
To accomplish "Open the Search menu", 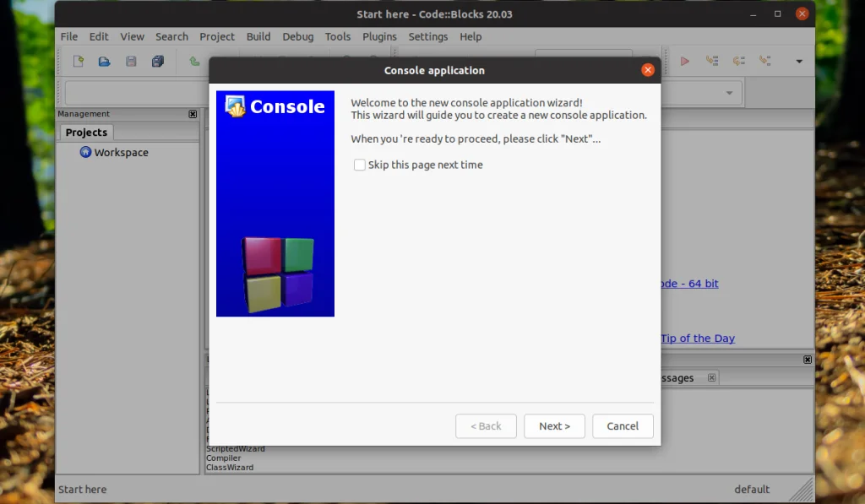I will tap(171, 36).
